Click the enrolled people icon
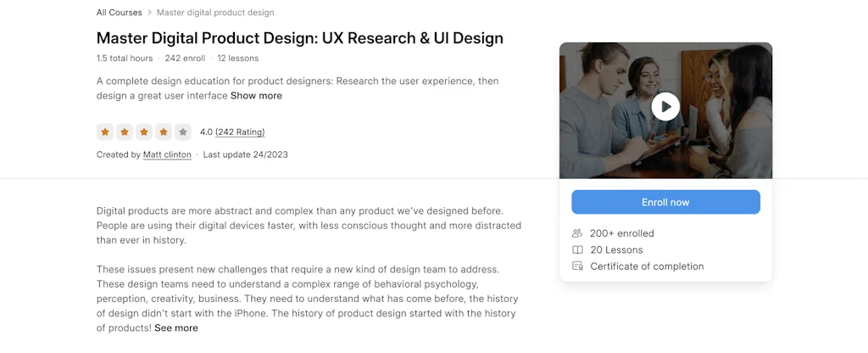Viewport: 868px width, 353px height. 577,233
